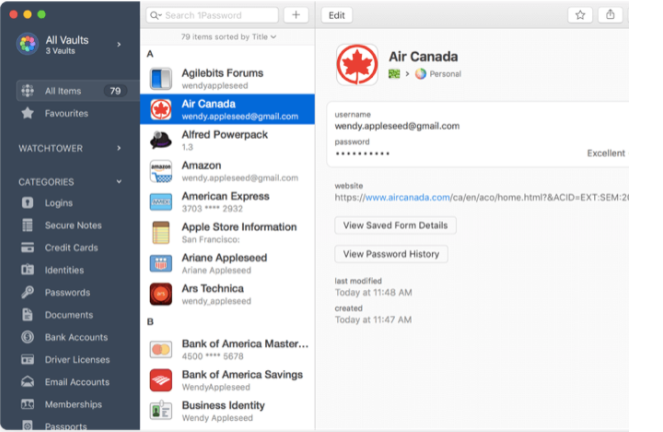The height and width of the screenshot is (432, 663).
Task: Click the WATCHTOWER section heading
Action: pyautogui.click(x=51, y=148)
